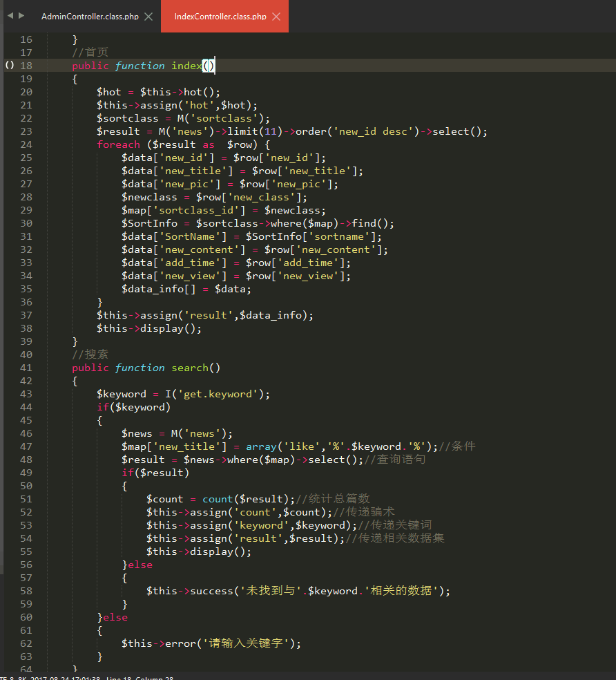Click the next tab right arrow

(21, 16)
